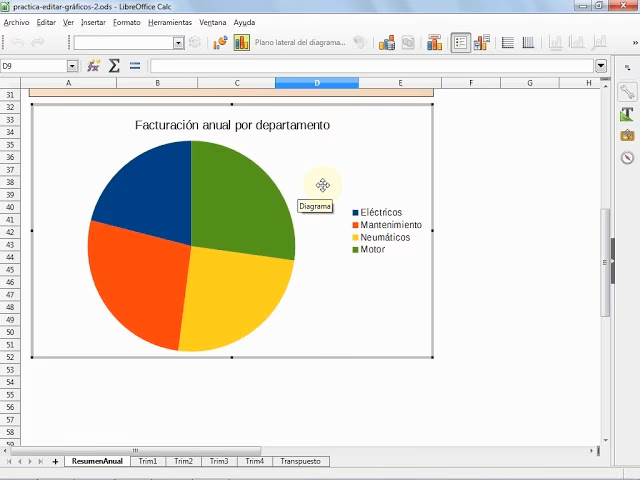
Task: Click the yellow Neumáticos pie slice
Action: (233, 302)
